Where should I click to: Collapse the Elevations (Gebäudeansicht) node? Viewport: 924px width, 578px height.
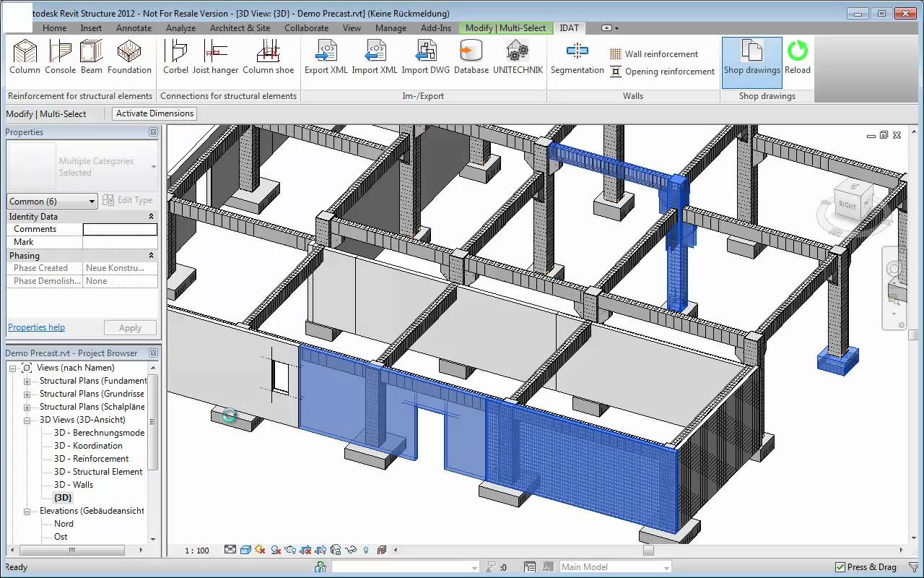(x=27, y=511)
